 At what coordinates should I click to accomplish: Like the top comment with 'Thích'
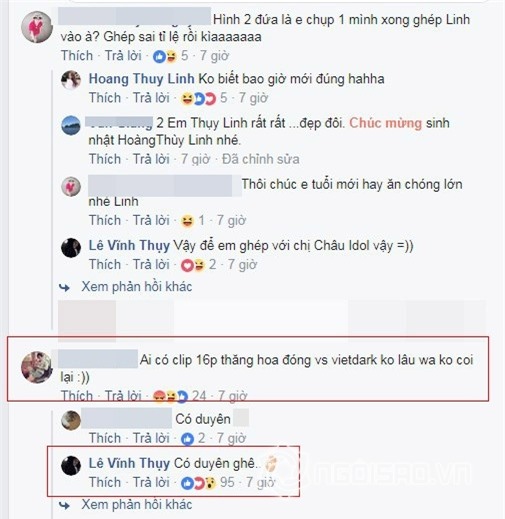click(77, 56)
